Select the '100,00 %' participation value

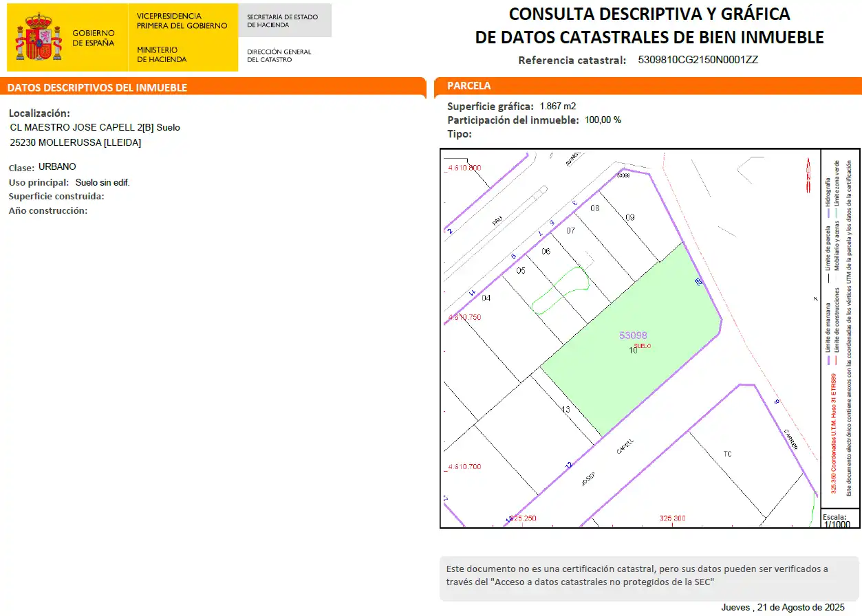[x=603, y=120]
